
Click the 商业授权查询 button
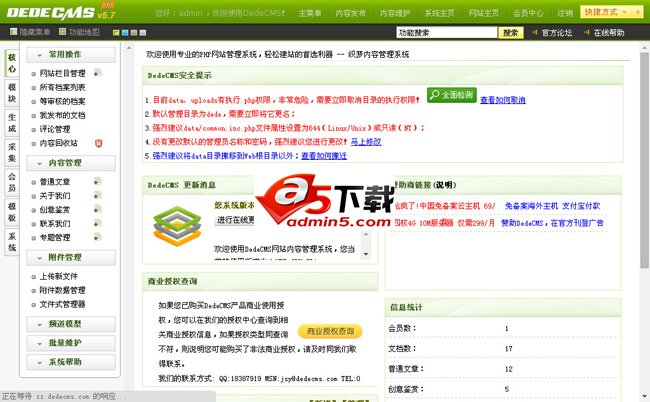330,331
